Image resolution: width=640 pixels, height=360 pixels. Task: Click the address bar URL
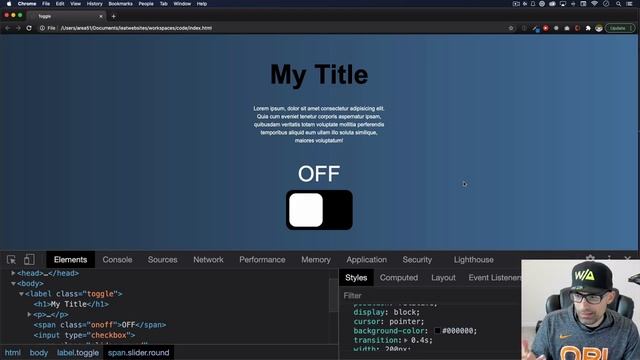pos(136,28)
